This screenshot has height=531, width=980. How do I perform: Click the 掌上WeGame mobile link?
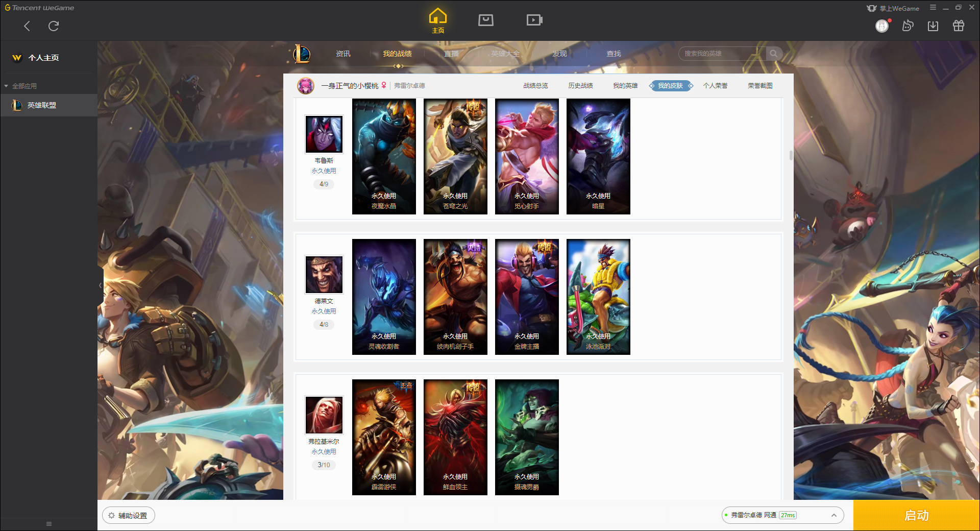(893, 8)
